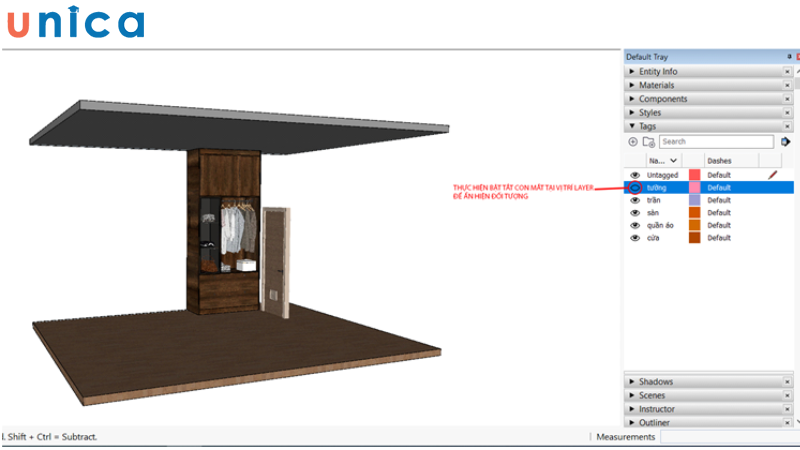Expand the Components panel
800x450 pixels.
pyautogui.click(x=632, y=99)
